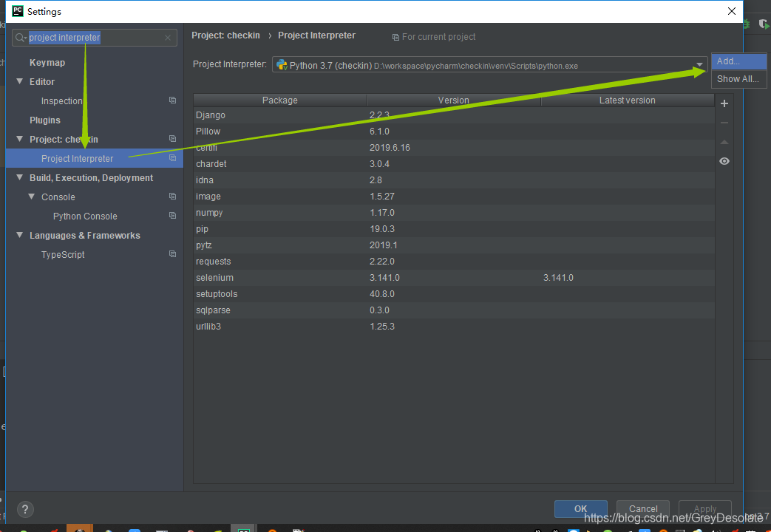Collapse Languages & Frameworks node
This screenshot has width=771, height=532.
[x=20, y=234]
